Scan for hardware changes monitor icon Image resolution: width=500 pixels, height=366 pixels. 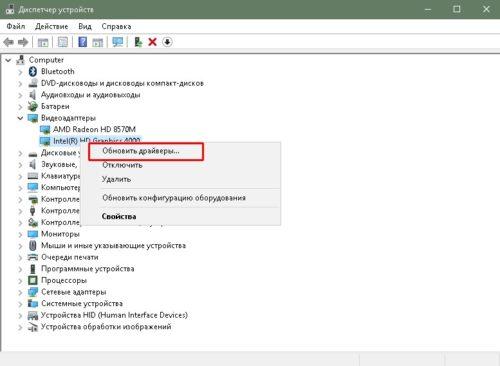tap(118, 42)
